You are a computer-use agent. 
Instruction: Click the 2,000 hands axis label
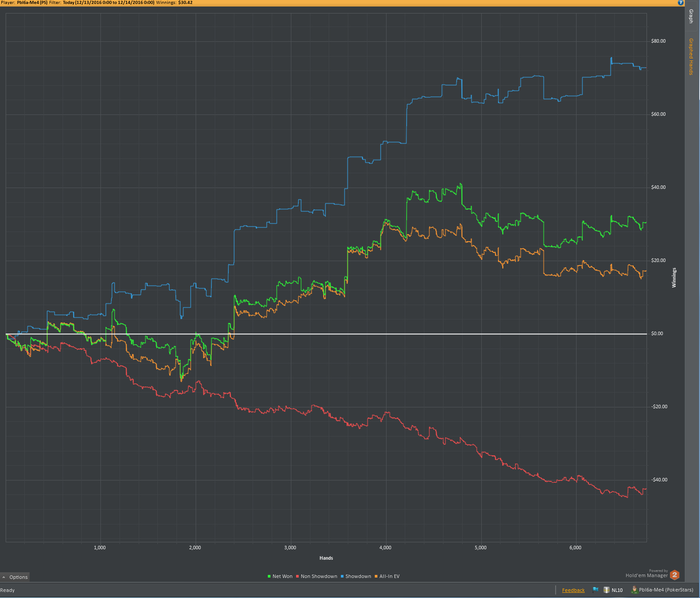click(195, 548)
